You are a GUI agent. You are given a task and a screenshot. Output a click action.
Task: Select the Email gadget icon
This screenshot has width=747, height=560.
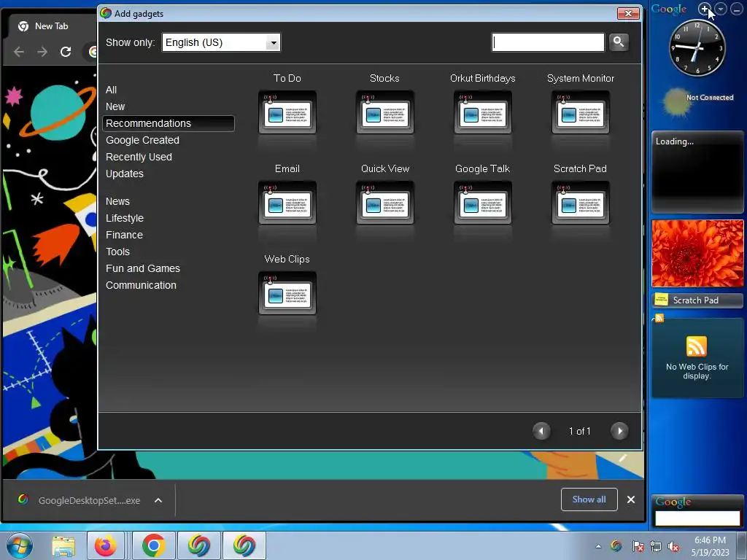(x=287, y=203)
